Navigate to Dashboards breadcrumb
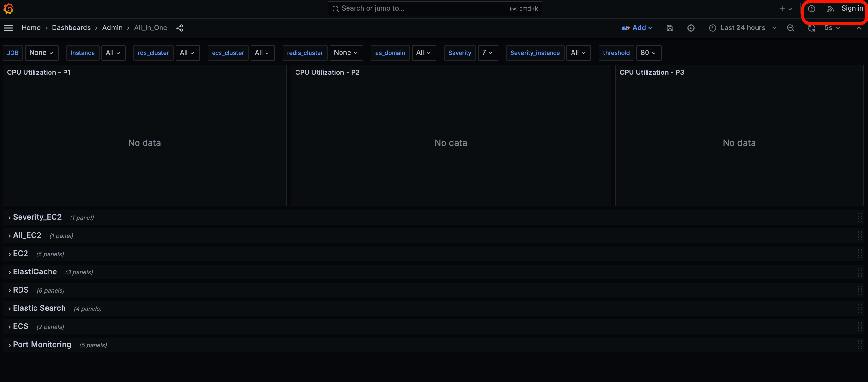 coord(71,28)
